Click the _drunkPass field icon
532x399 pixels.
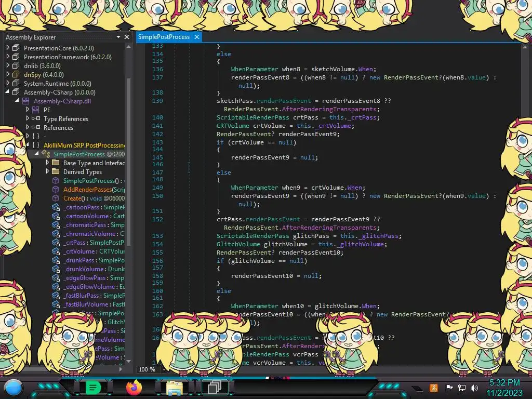coord(56,260)
